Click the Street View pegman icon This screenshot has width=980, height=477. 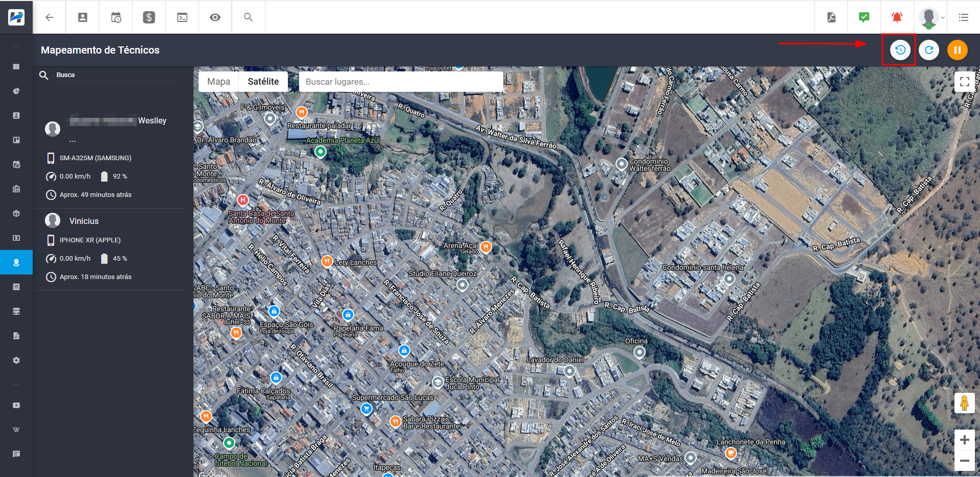click(x=965, y=403)
